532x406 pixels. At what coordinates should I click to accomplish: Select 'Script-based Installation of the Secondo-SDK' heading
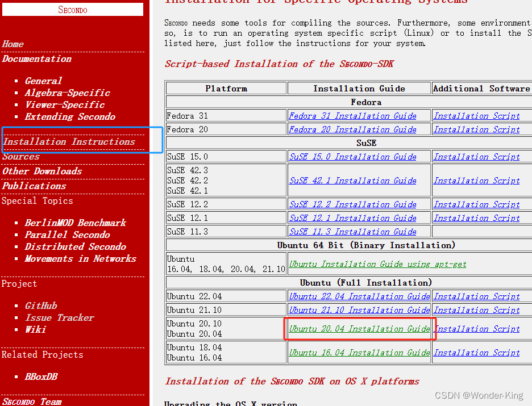(x=279, y=64)
